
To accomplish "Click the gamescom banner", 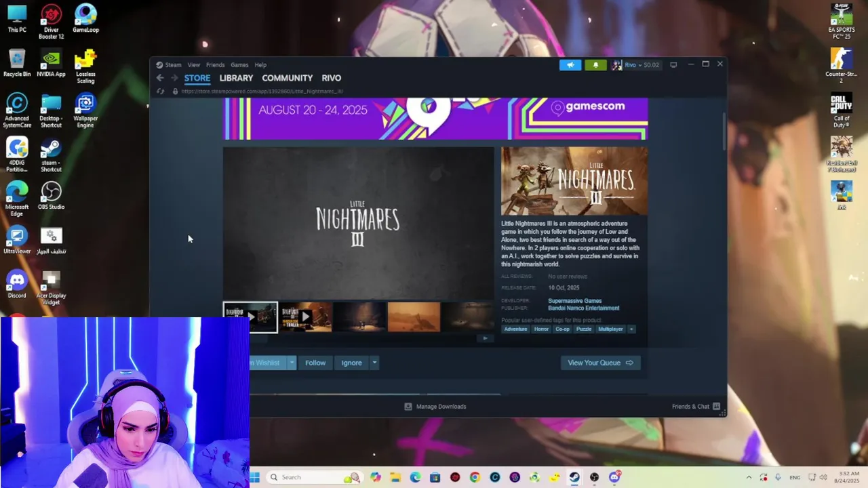I will tap(435, 119).
